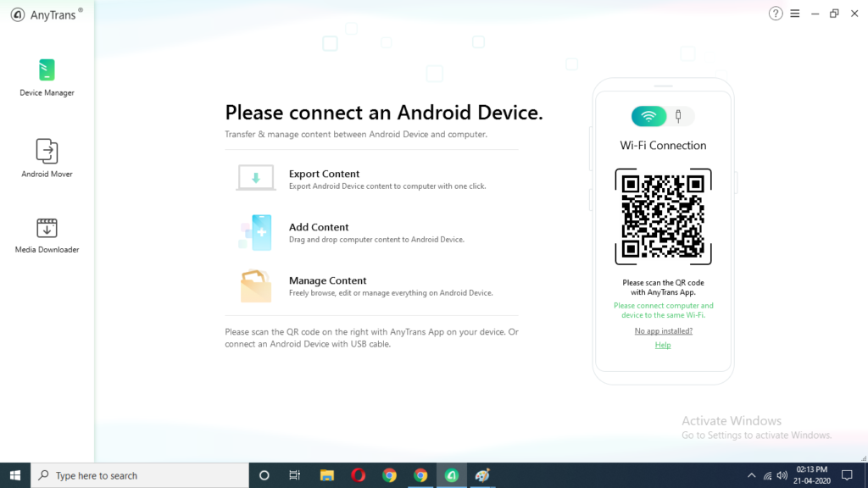Open the volume tray icon

(x=782, y=475)
